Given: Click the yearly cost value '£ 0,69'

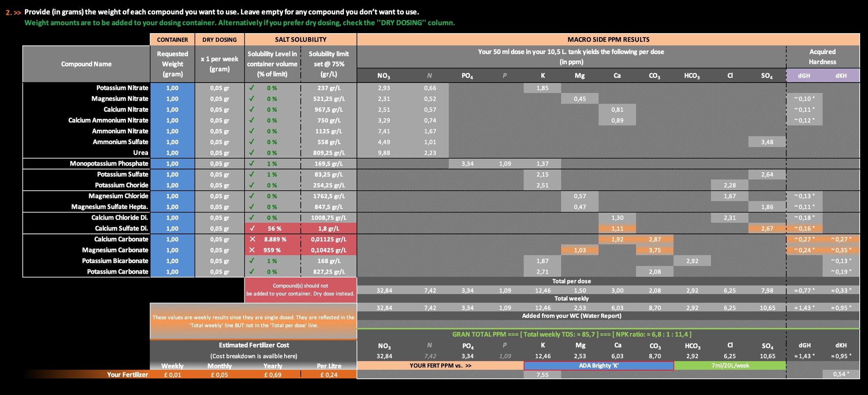Looking at the screenshot, I should [273, 375].
